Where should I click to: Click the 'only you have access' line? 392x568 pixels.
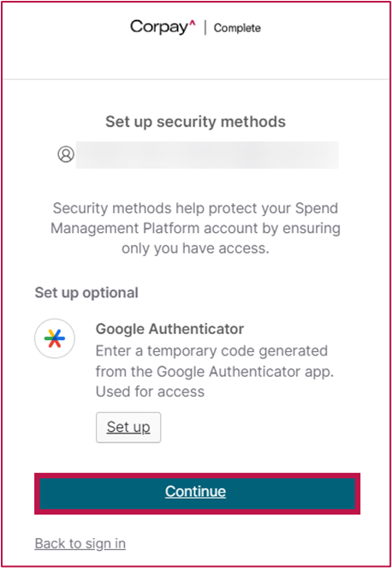[195, 248]
